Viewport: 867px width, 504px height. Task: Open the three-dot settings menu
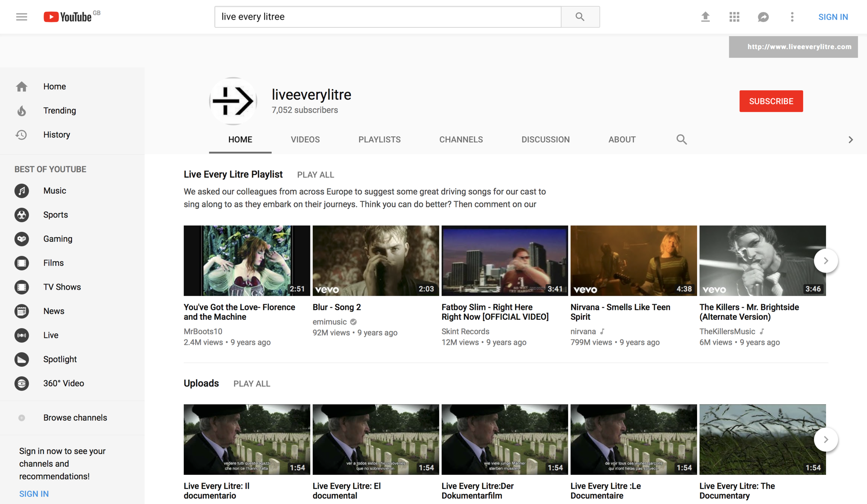pos(792,17)
